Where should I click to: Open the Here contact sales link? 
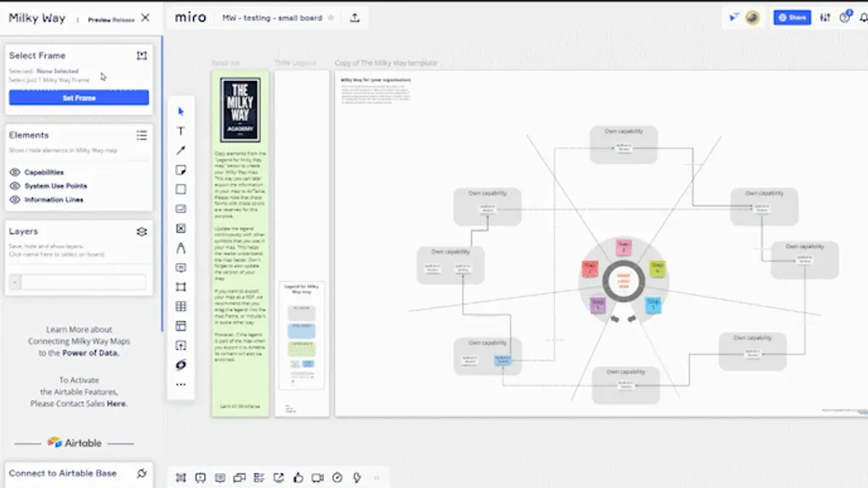point(117,404)
